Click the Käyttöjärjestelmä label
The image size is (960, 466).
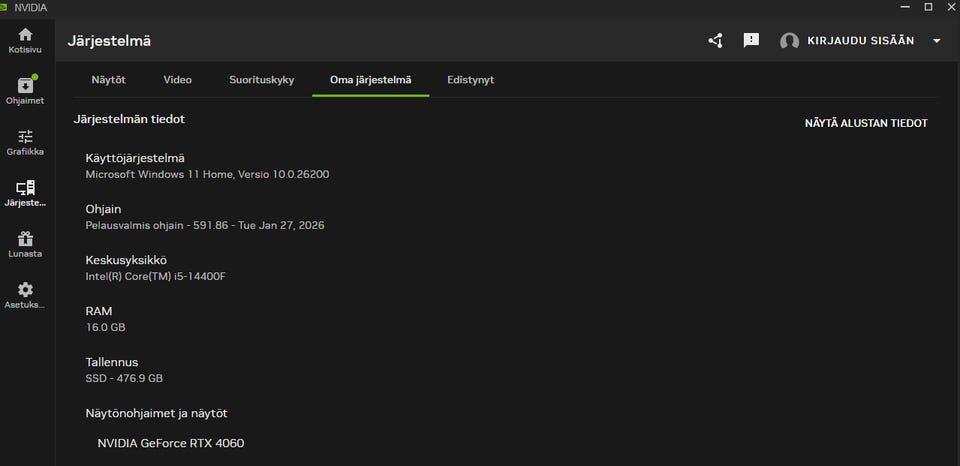point(135,158)
